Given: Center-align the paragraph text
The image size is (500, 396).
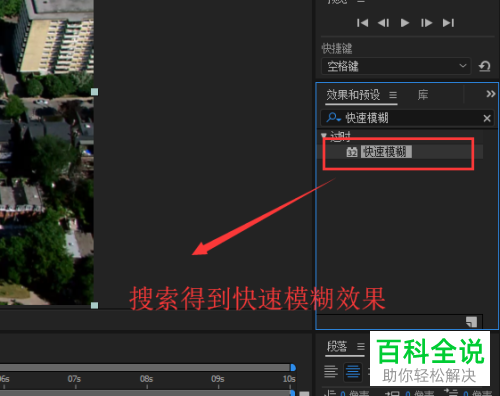Looking at the screenshot, I should coord(353,371).
